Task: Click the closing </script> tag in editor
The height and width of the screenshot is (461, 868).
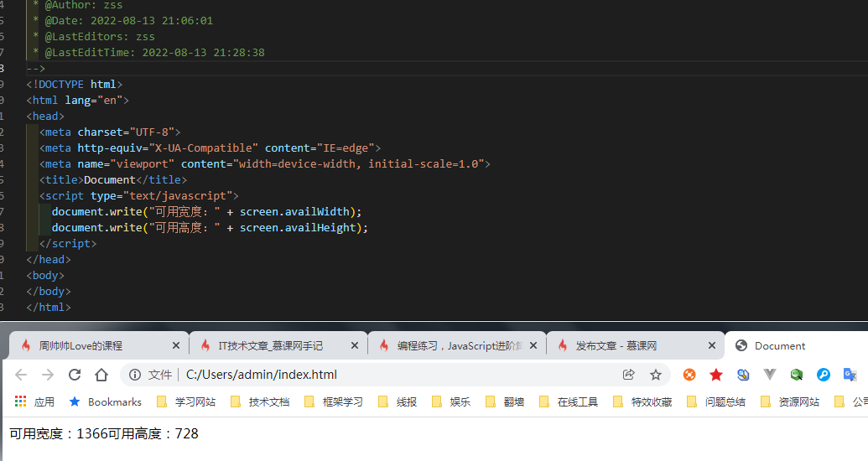Action: [68, 244]
